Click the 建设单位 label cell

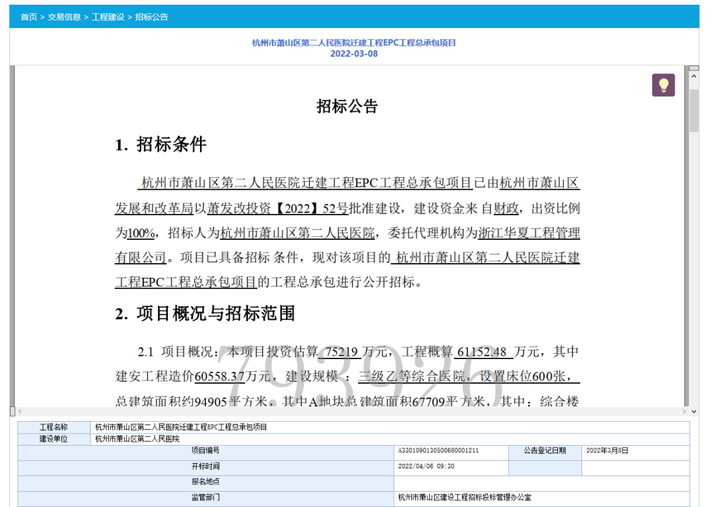click(54, 439)
